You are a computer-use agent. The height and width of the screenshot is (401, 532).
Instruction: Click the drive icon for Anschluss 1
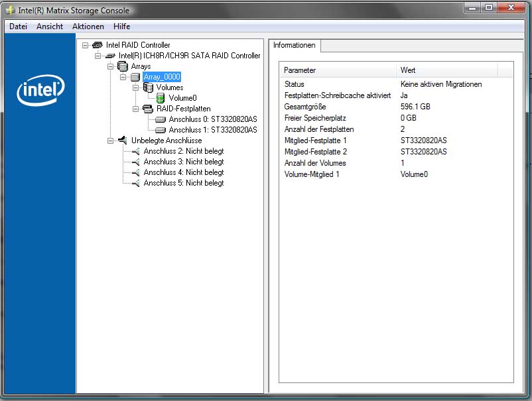click(x=161, y=130)
